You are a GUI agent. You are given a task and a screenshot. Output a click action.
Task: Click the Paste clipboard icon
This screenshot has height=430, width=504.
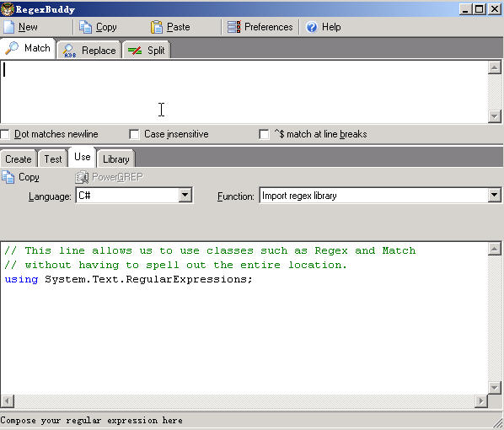coord(157,27)
